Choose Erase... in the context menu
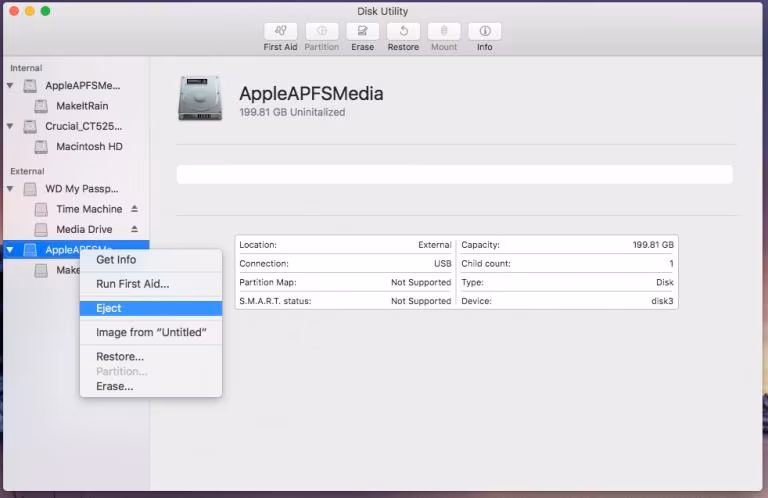Screen dimensions: 768x498 151,386
